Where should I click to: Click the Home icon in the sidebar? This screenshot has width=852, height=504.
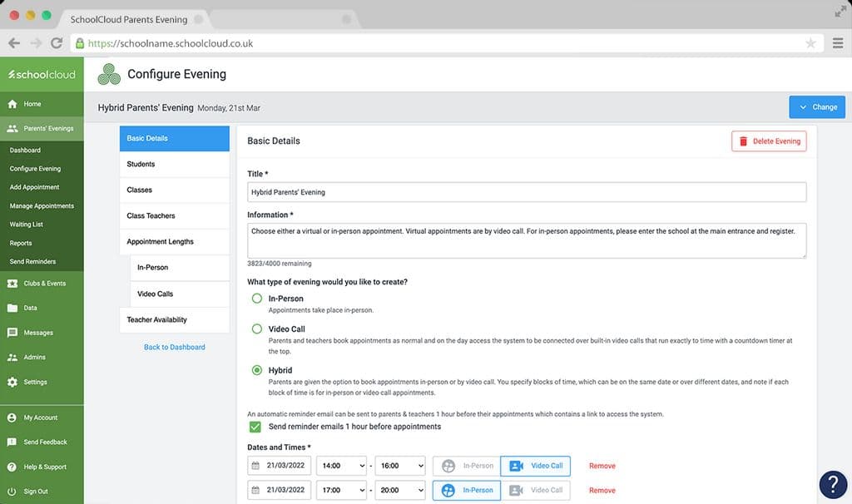pos(11,105)
